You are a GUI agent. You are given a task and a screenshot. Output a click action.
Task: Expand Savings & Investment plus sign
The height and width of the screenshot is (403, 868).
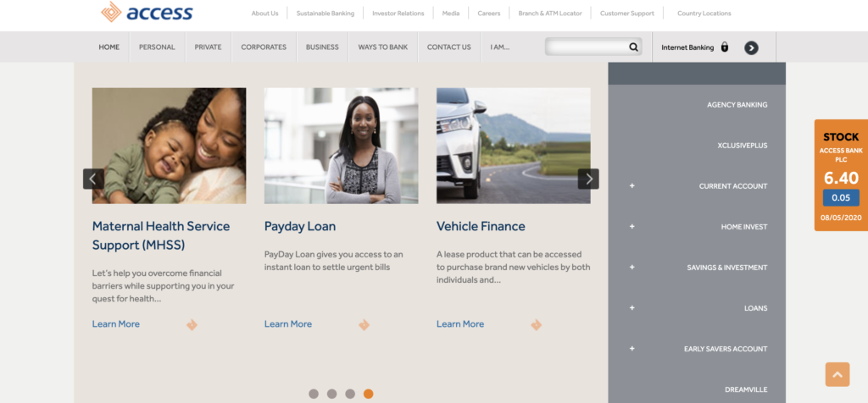tap(632, 267)
